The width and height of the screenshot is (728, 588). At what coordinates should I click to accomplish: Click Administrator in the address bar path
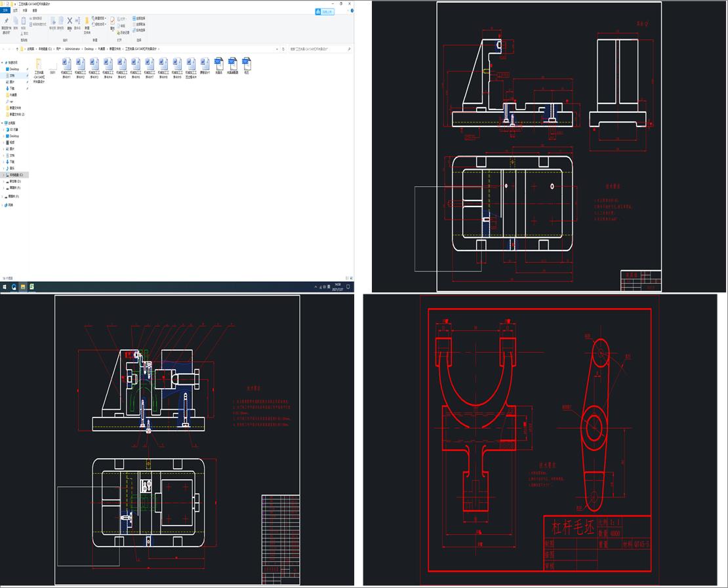click(x=72, y=49)
